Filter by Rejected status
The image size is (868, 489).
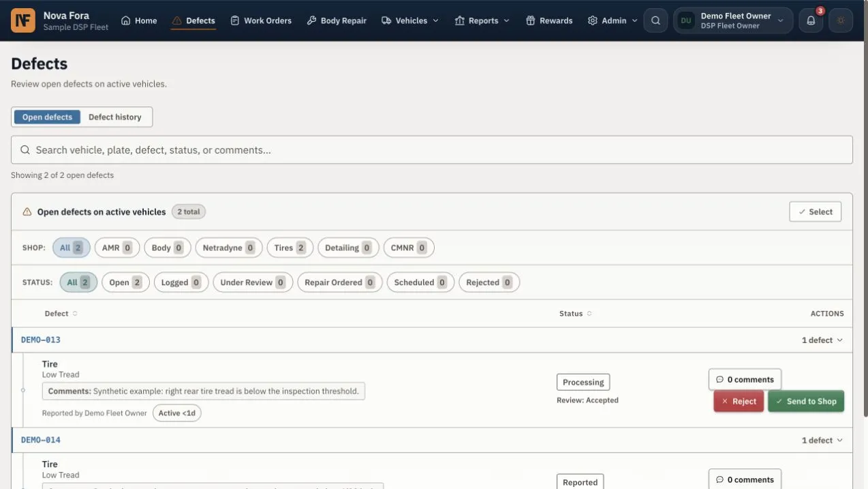489,282
